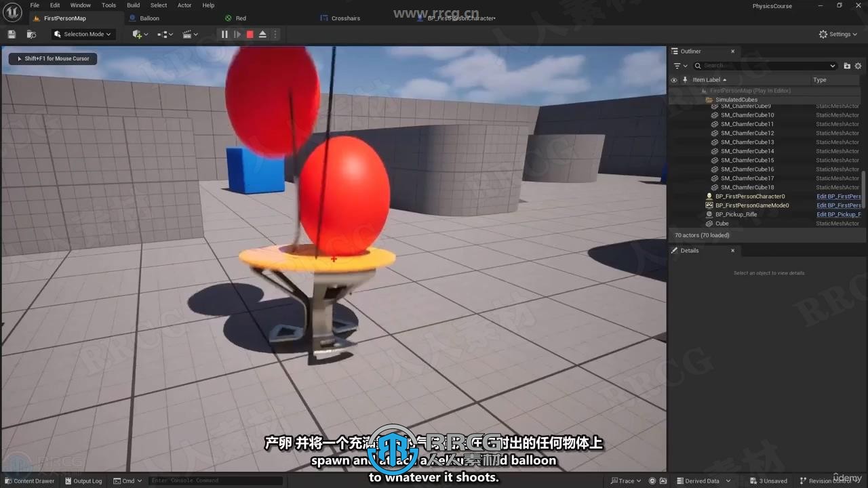868x488 pixels.
Task: Open the Tools menu
Action: tap(108, 5)
